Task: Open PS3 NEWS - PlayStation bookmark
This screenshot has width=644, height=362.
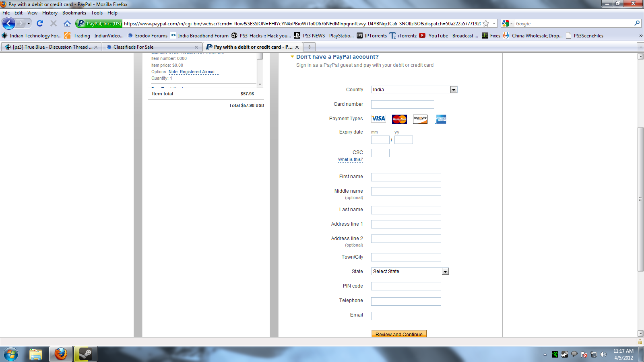Action: pos(324,35)
